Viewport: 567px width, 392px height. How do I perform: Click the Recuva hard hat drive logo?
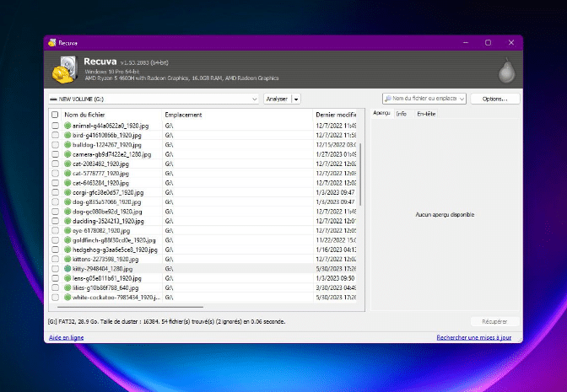65,69
